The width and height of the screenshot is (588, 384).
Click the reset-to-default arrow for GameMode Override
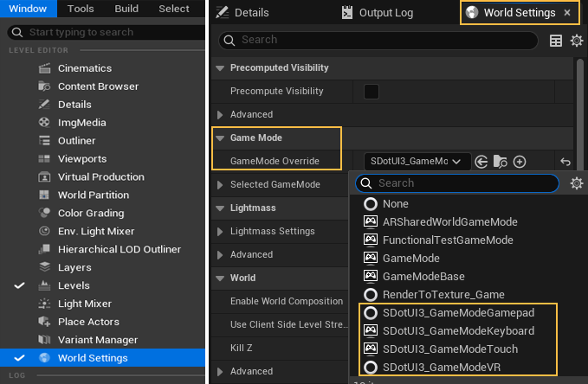pyautogui.click(x=565, y=162)
